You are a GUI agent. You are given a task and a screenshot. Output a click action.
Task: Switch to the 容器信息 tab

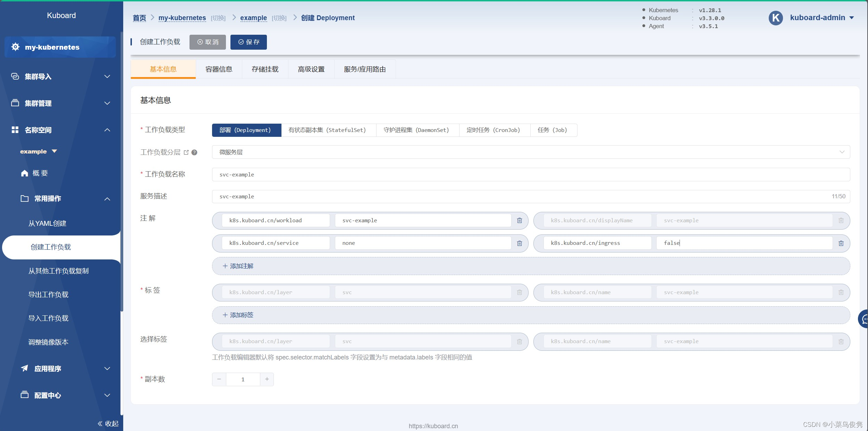tap(219, 69)
